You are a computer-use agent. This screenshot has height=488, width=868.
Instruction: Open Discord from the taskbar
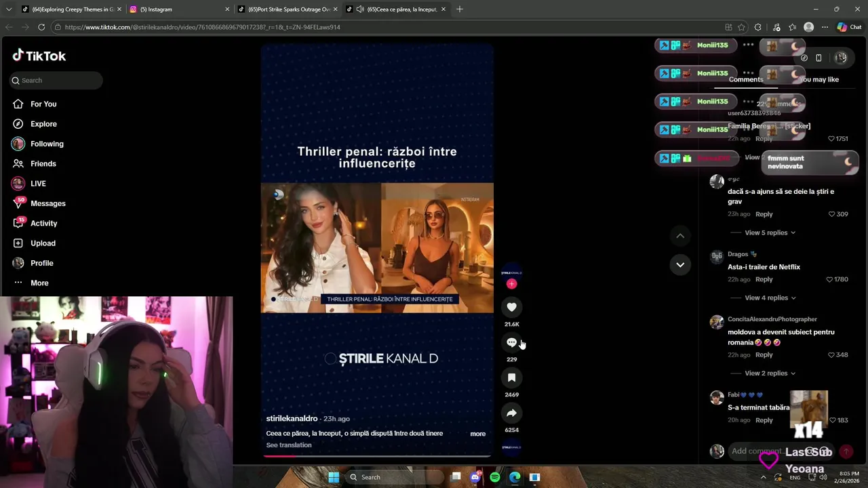click(x=475, y=477)
